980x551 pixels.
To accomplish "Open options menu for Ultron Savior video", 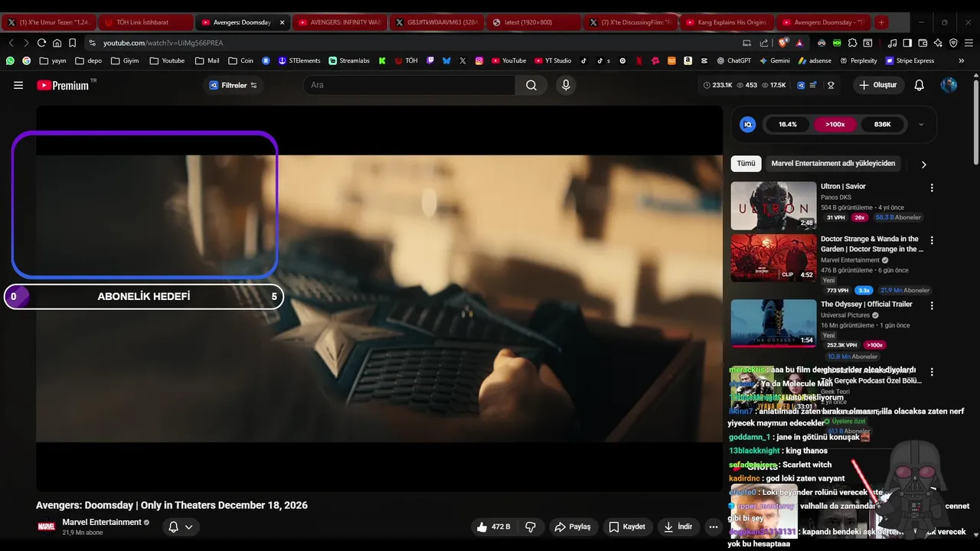I will coord(932,187).
